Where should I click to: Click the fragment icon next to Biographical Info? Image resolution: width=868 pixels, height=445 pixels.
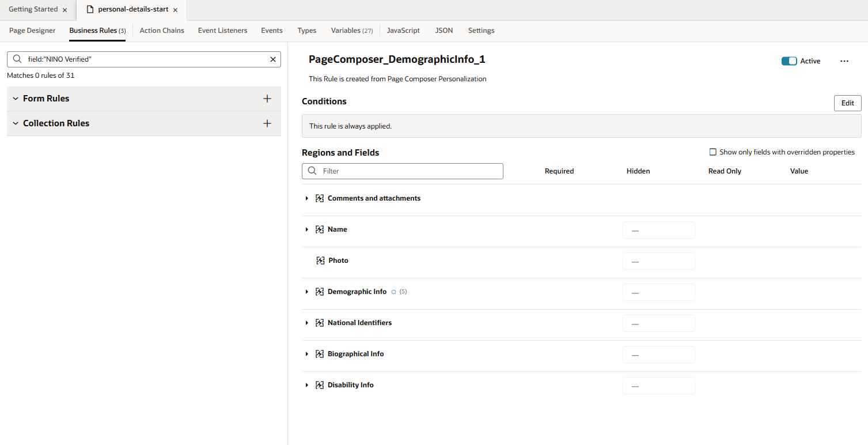[x=320, y=354]
